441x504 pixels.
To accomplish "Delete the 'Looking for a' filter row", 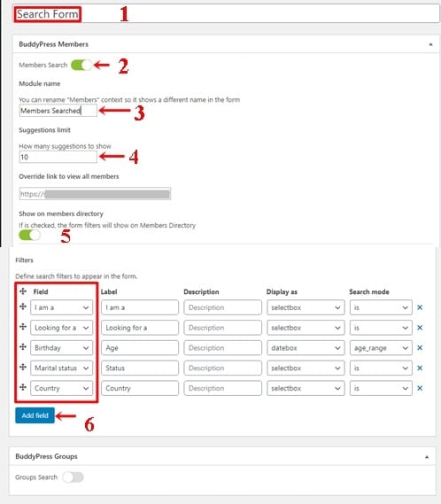I will (420, 328).
